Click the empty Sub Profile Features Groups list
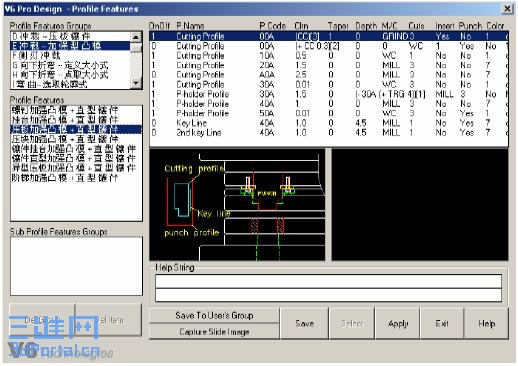 [x=76, y=266]
